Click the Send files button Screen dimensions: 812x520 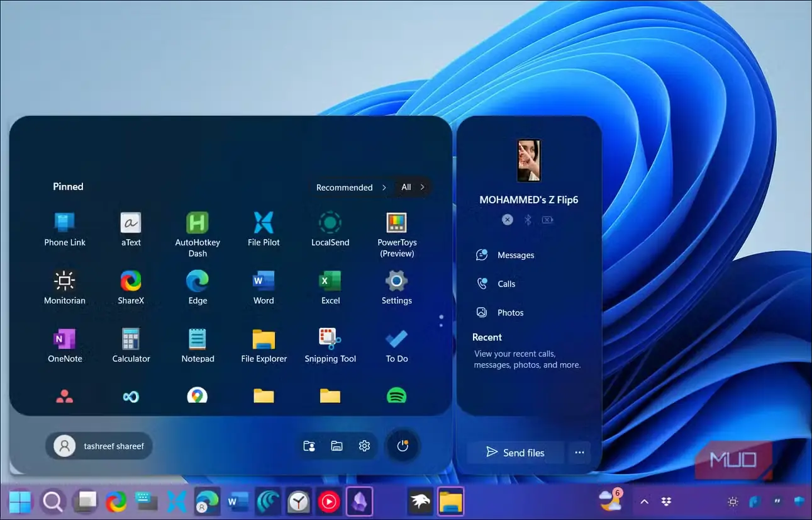(x=516, y=453)
